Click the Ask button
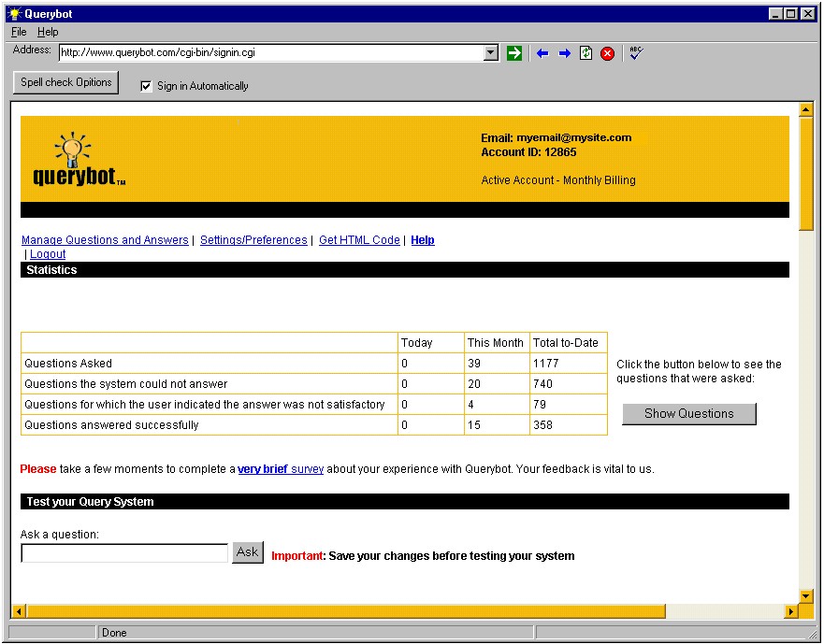The height and width of the screenshot is (644, 824). pos(247,552)
